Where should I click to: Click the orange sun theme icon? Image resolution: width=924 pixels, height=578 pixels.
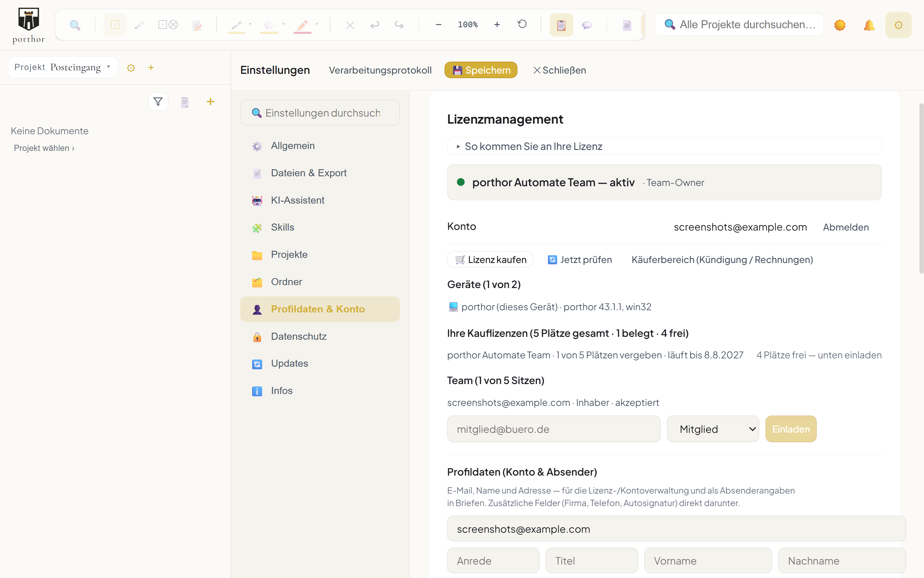(840, 25)
